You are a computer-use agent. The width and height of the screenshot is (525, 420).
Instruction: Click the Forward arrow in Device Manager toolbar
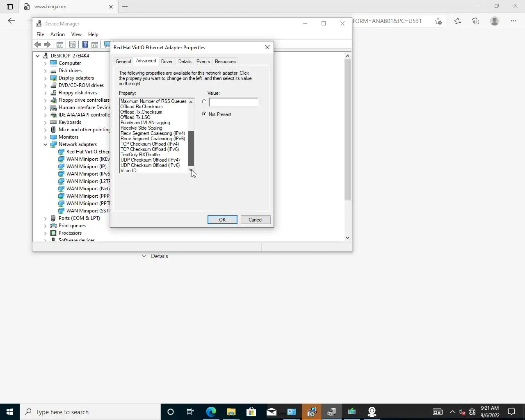point(47,44)
